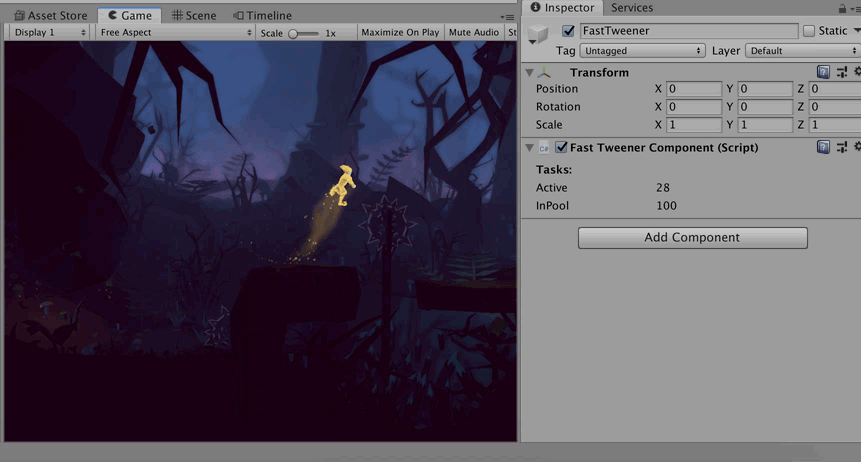Toggle FastTweener GameObject active checkbox
The width and height of the screenshot is (861, 462).
pos(568,31)
